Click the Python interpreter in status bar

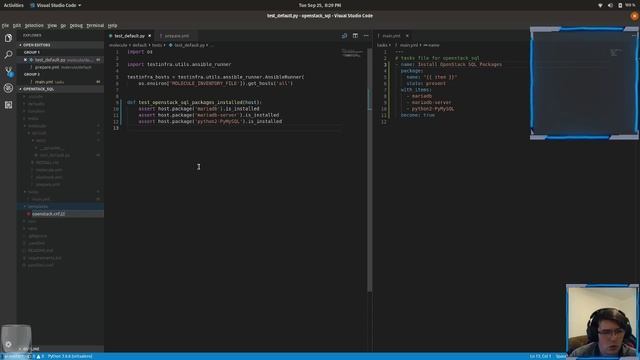pyautogui.click(x=70, y=356)
